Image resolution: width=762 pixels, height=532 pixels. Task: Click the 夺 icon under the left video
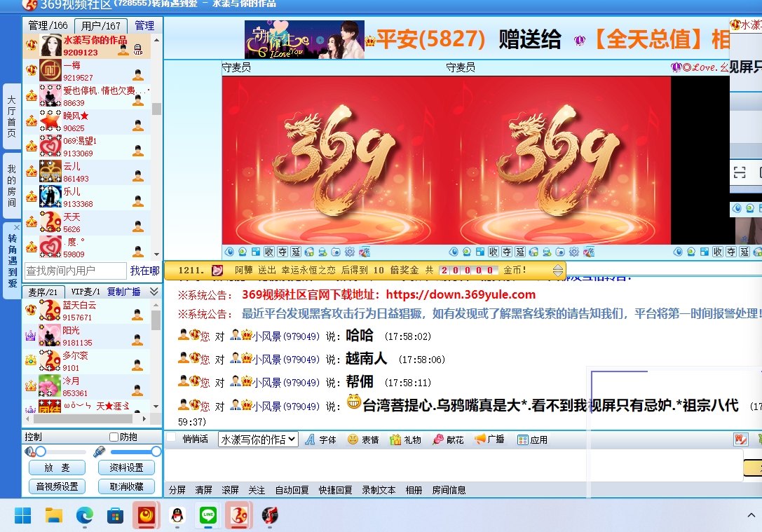click(x=283, y=252)
